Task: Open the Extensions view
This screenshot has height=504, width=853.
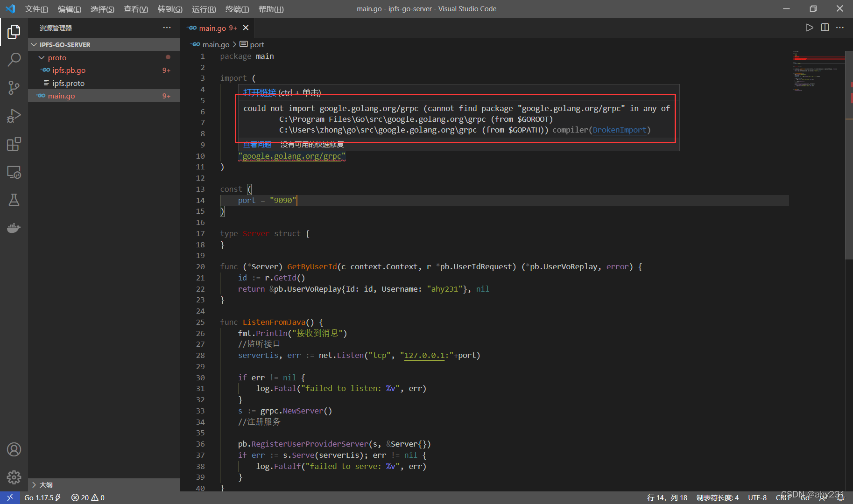Action: pos(14,144)
